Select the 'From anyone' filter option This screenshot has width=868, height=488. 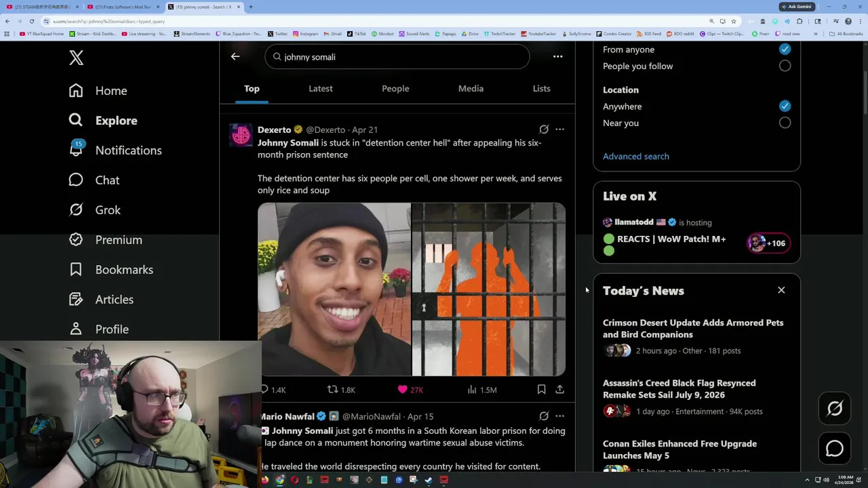tap(785, 49)
